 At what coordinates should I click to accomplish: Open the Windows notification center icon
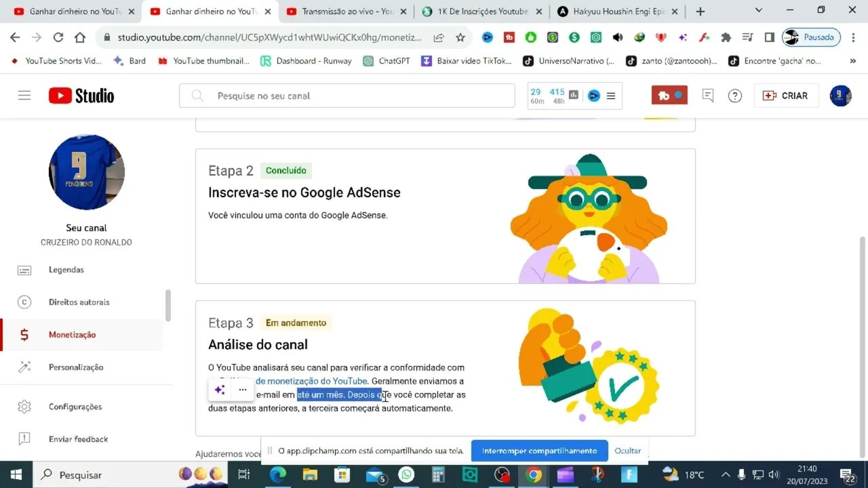coord(848,474)
